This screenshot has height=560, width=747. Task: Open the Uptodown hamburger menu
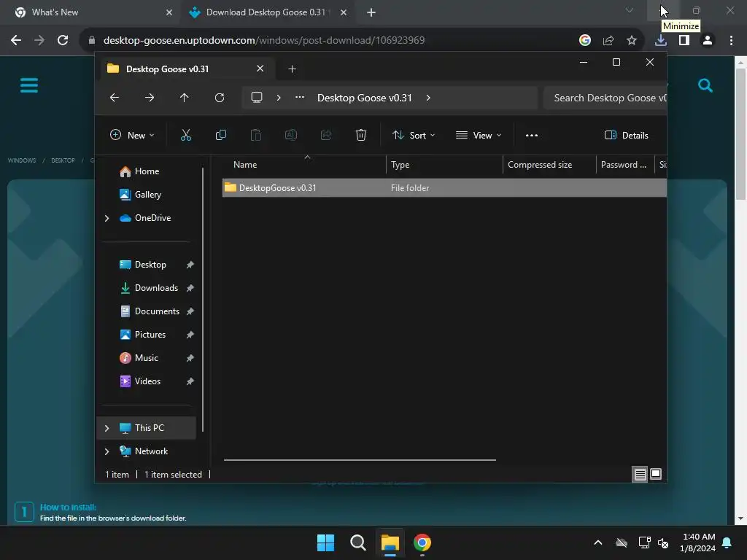pos(29,86)
